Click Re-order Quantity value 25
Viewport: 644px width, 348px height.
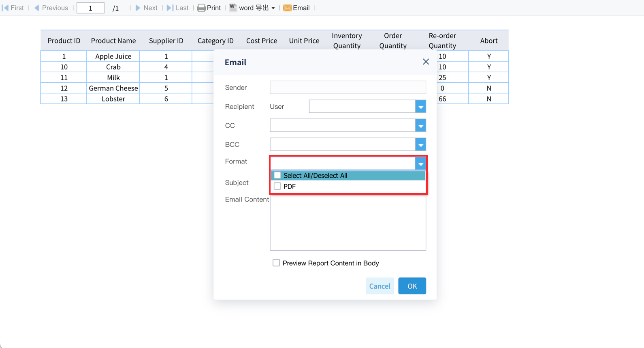[442, 77]
